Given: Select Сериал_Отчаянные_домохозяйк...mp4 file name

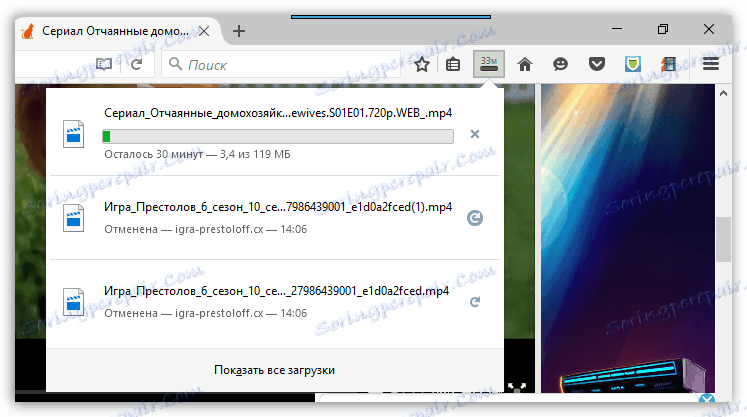Looking at the screenshot, I should tap(278, 113).
